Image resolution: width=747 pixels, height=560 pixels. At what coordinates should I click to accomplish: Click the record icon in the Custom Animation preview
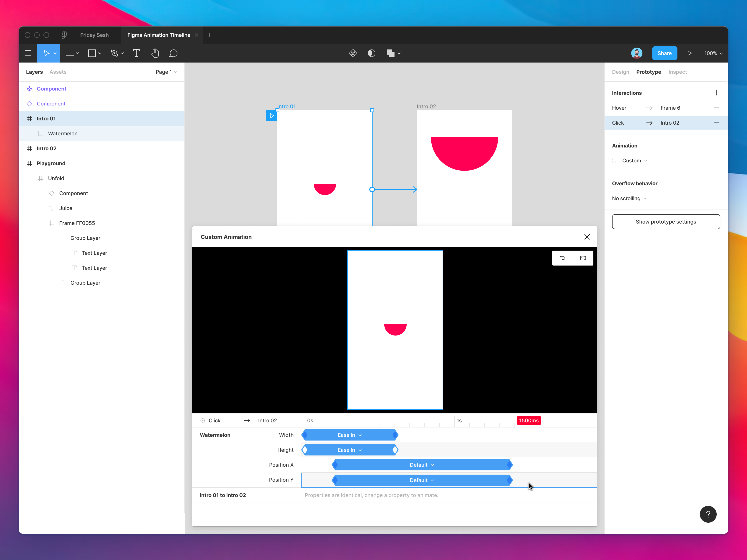[583, 258]
